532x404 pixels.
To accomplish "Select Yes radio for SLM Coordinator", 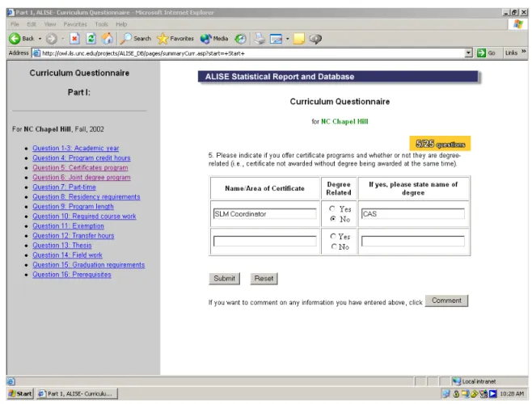I will (332, 208).
